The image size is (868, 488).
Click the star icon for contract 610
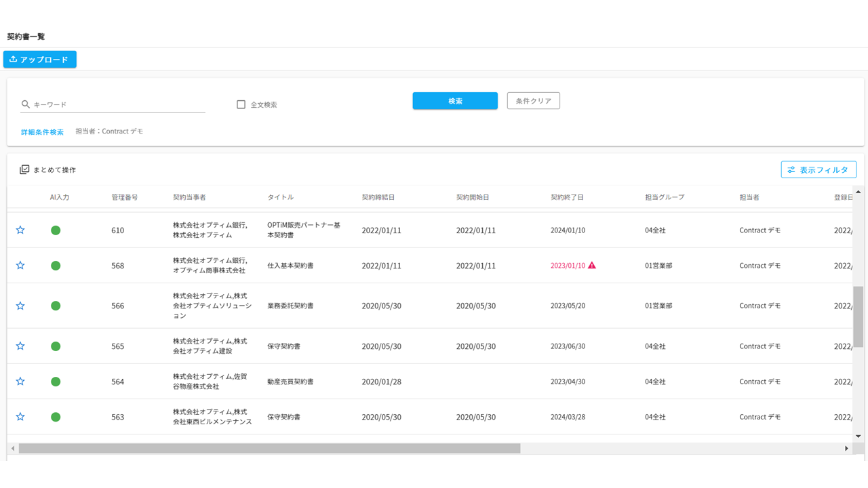20,230
